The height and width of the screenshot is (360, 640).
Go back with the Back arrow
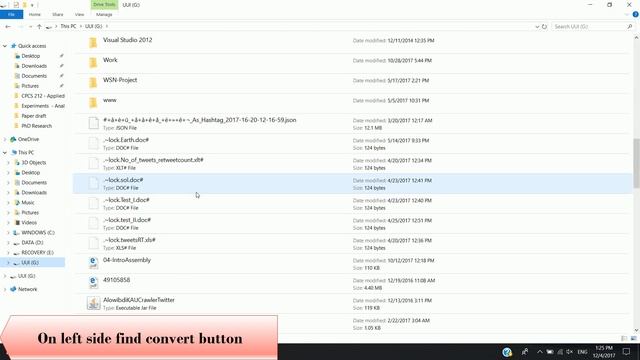tap(8, 27)
